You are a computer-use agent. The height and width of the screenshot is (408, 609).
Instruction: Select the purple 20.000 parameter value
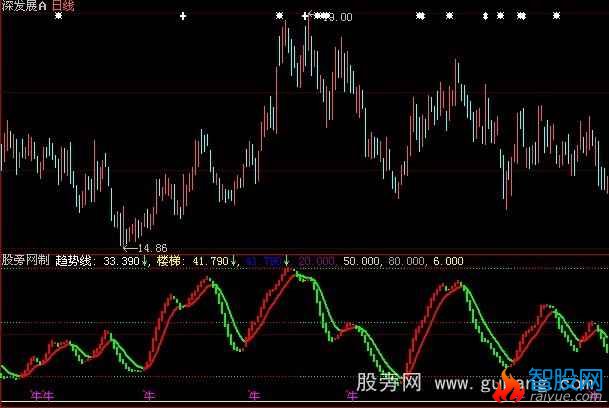pos(316,261)
